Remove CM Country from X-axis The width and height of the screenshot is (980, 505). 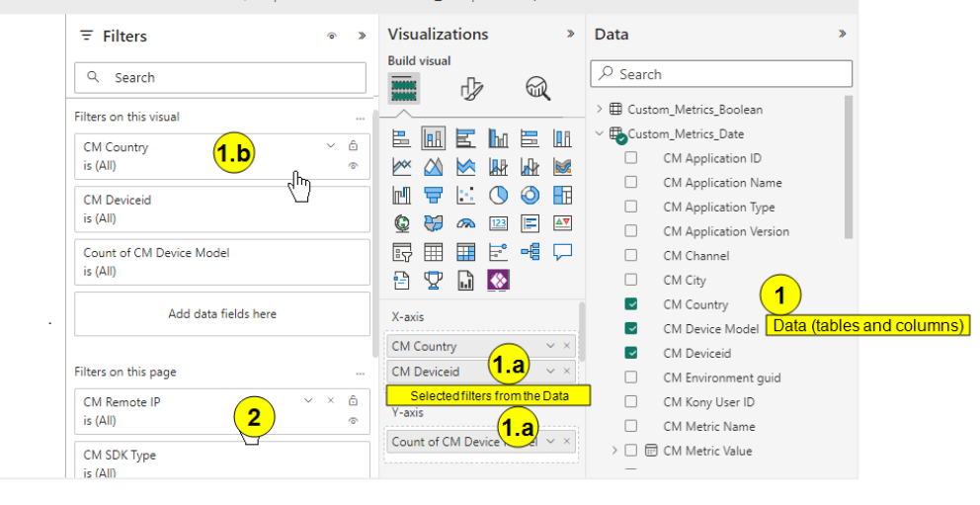coord(567,346)
